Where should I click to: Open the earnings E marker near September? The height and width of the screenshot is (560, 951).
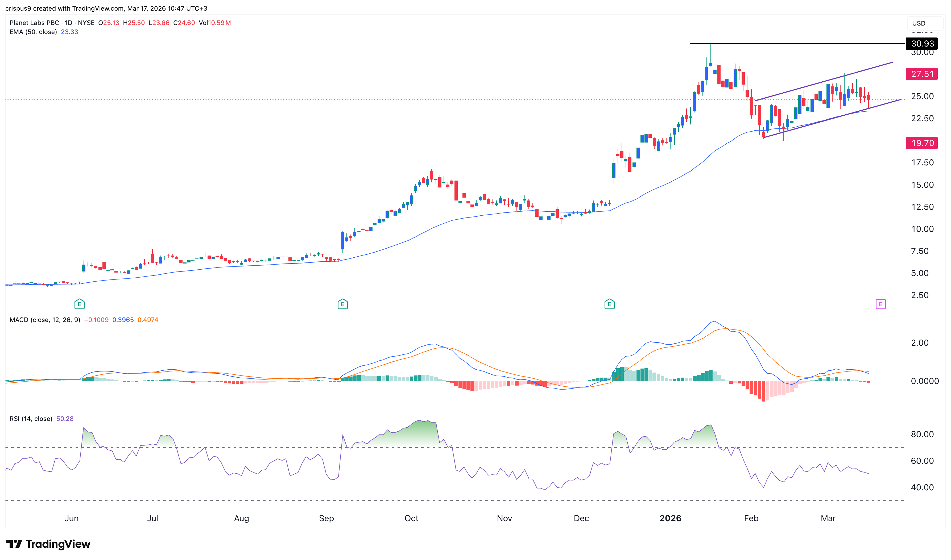coord(342,304)
